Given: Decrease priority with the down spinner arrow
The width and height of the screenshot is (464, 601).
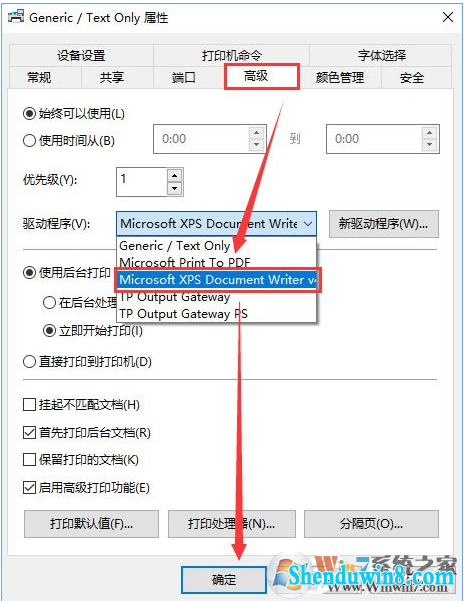Looking at the screenshot, I should coord(174,188).
